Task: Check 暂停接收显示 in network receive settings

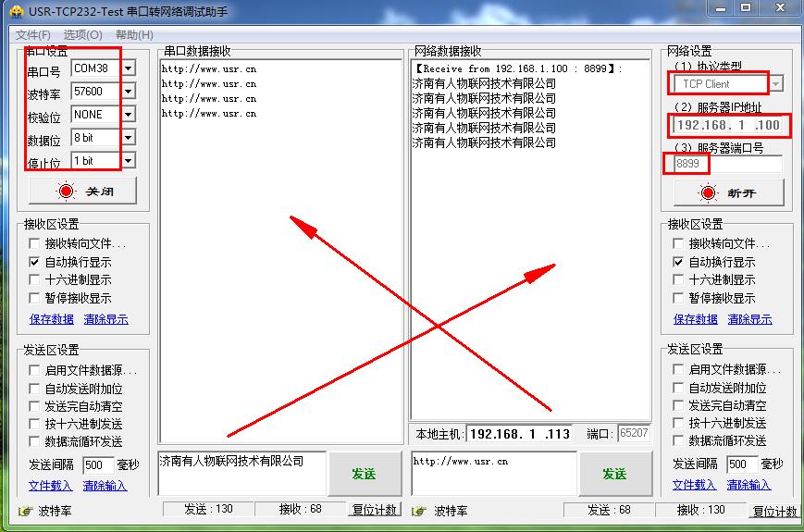Action: pos(679,298)
